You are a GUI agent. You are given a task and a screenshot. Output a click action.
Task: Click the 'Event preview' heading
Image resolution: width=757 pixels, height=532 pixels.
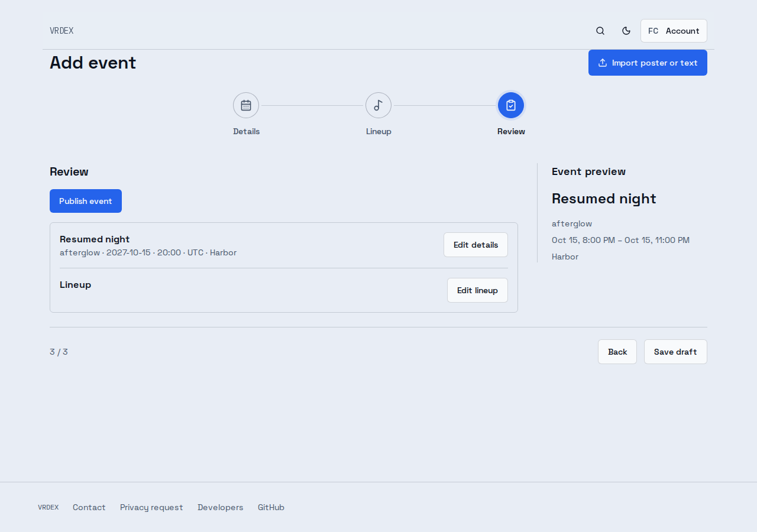point(588,171)
